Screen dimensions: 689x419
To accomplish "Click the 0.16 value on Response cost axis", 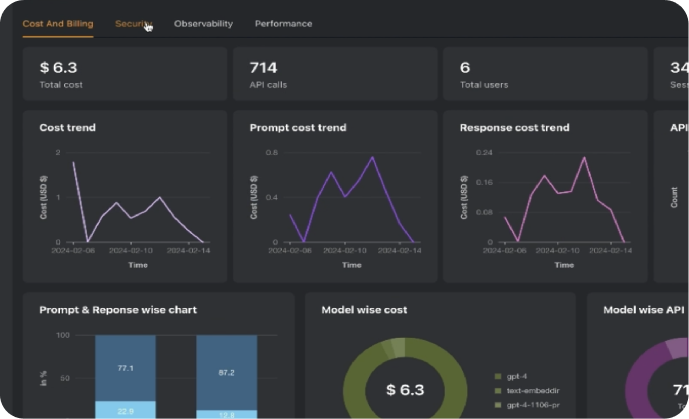I will click(x=484, y=182).
